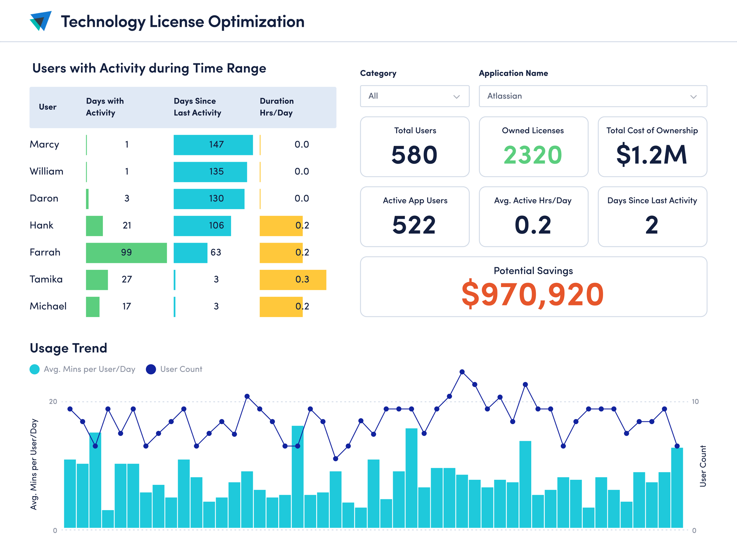The width and height of the screenshot is (737, 560).
Task: Sort by Days with Activity column header
Action: [x=104, y=107]
